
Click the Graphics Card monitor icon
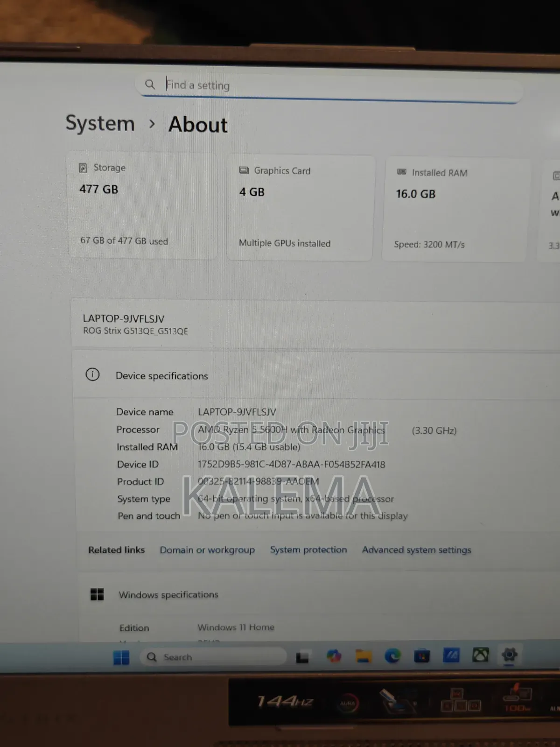244,170
